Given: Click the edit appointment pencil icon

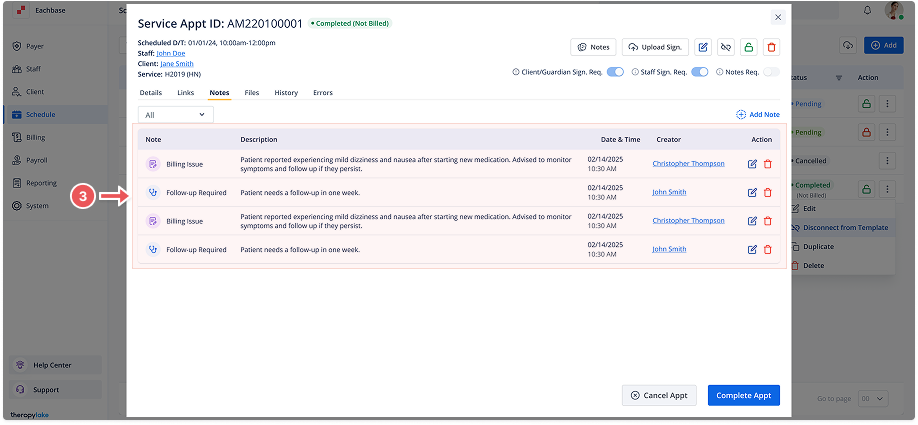Looking at the screenshot, I should 703,47.
